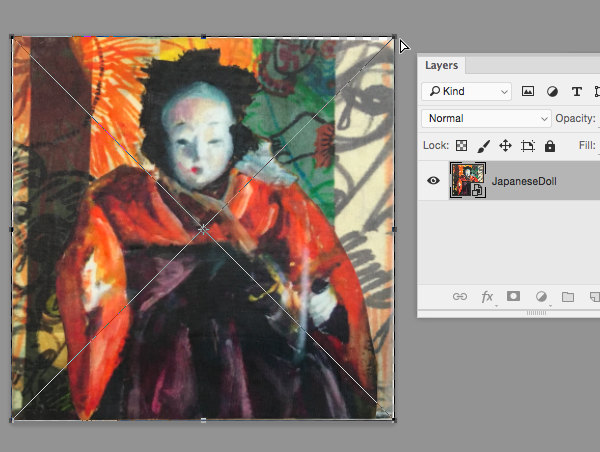Add layer mask icon
This screenshot has height=452, width=600.
[x=513, y=296]
